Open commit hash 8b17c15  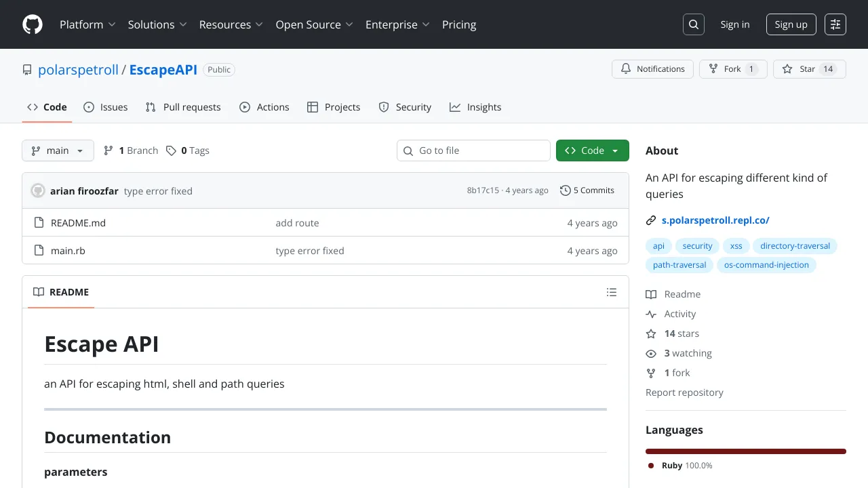483,190
